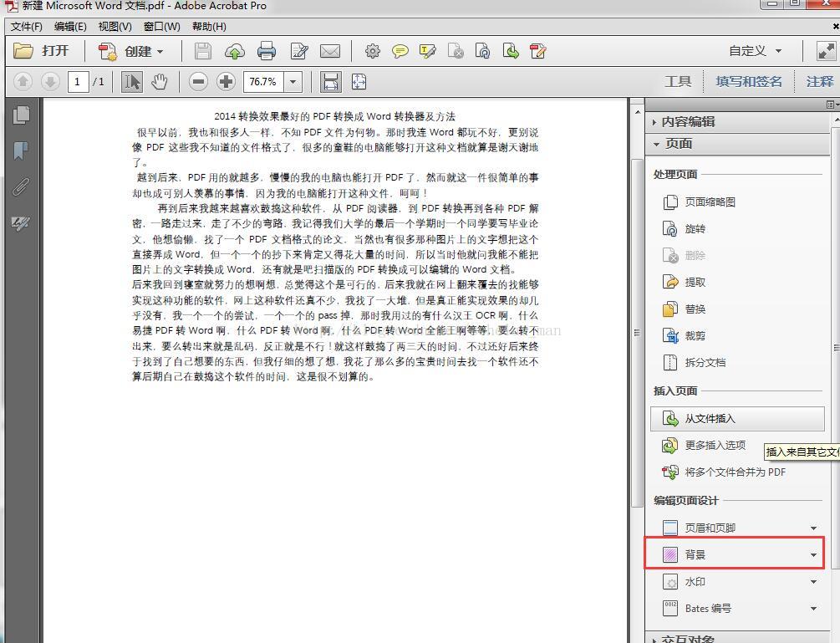
Task: Click the 拆分文档 option
Action: click(x=695, y=363)
